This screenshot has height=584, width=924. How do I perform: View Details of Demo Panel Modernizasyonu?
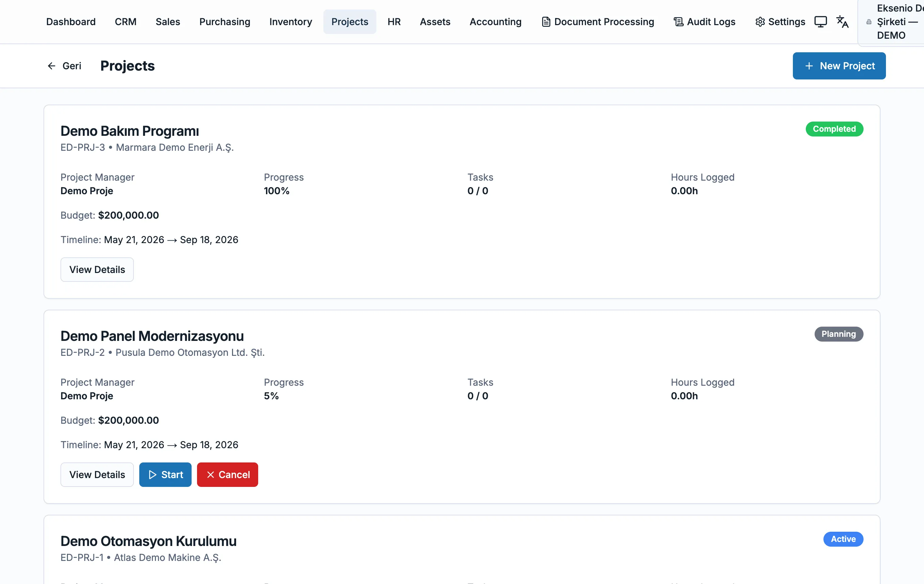click(x=97, y=475)
